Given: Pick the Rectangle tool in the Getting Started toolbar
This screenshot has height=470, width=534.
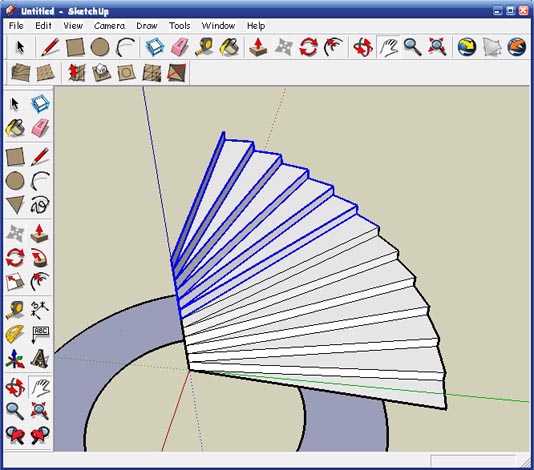Looking at the screenshot, I should point(75,47).
